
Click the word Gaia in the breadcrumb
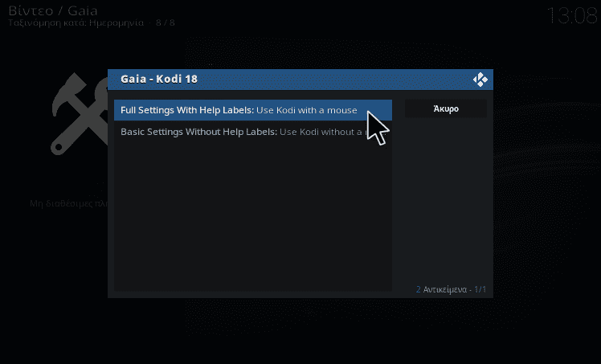click(x=83, y=10)
